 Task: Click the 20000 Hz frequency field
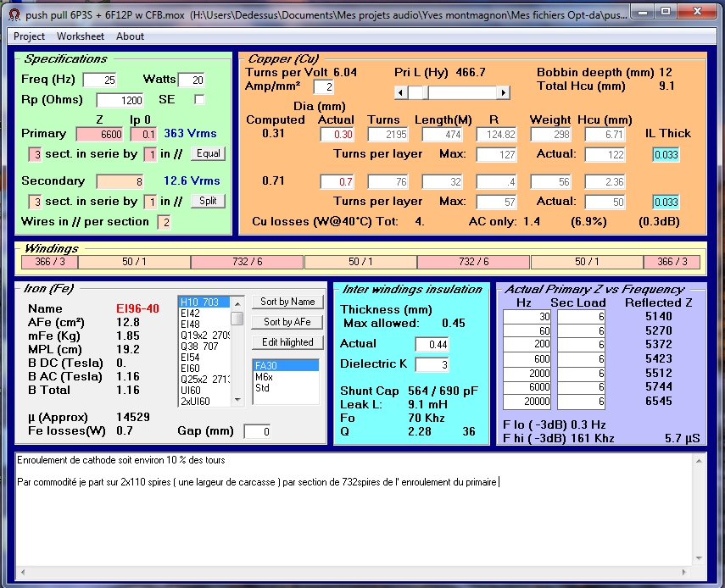527,402
